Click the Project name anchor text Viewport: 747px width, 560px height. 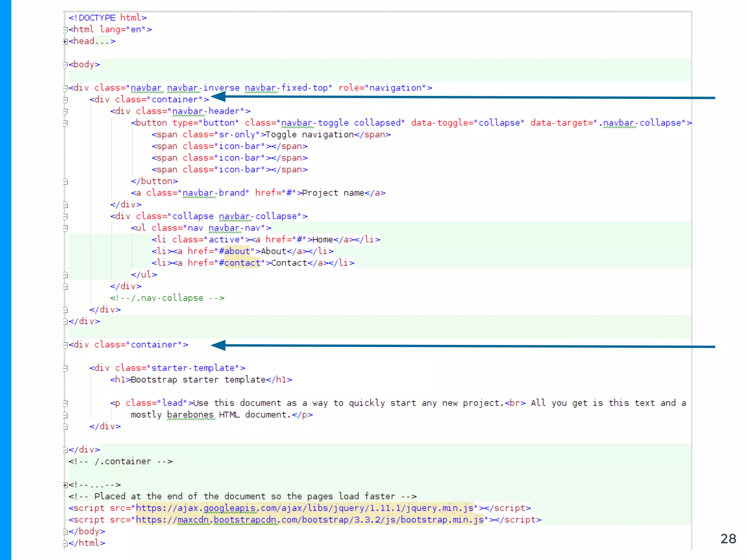333,193
